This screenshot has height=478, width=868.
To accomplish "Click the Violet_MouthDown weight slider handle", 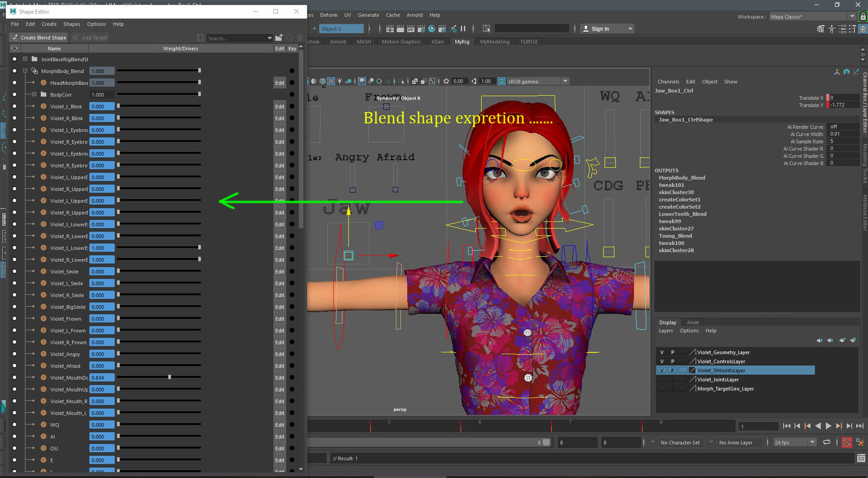I will [169, 377].
